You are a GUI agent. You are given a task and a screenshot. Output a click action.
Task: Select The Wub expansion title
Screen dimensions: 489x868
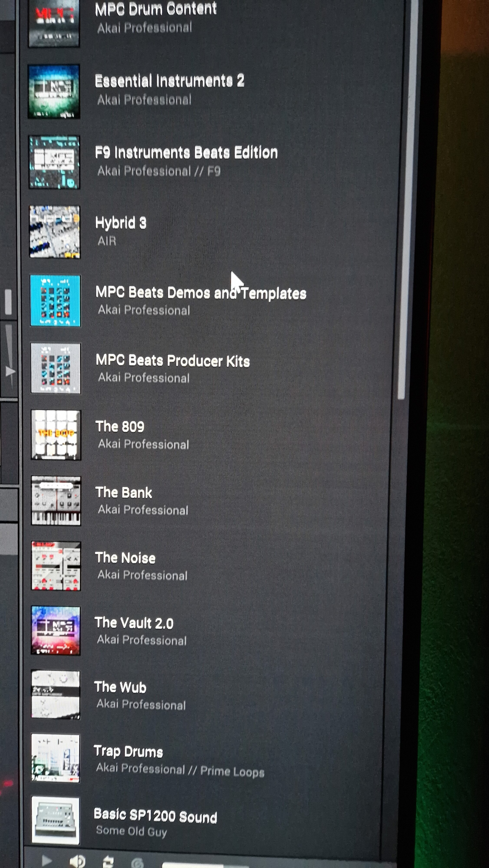(x=120, y=687)
